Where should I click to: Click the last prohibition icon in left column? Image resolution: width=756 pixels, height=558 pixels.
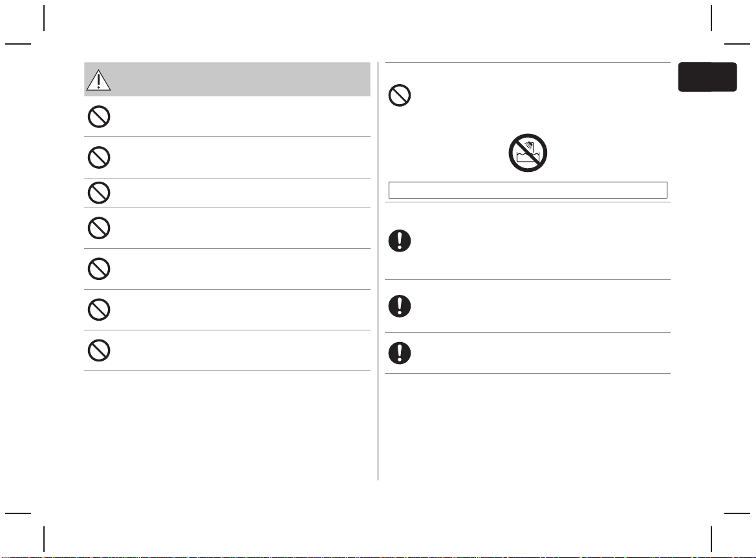[x=99, y=350]
